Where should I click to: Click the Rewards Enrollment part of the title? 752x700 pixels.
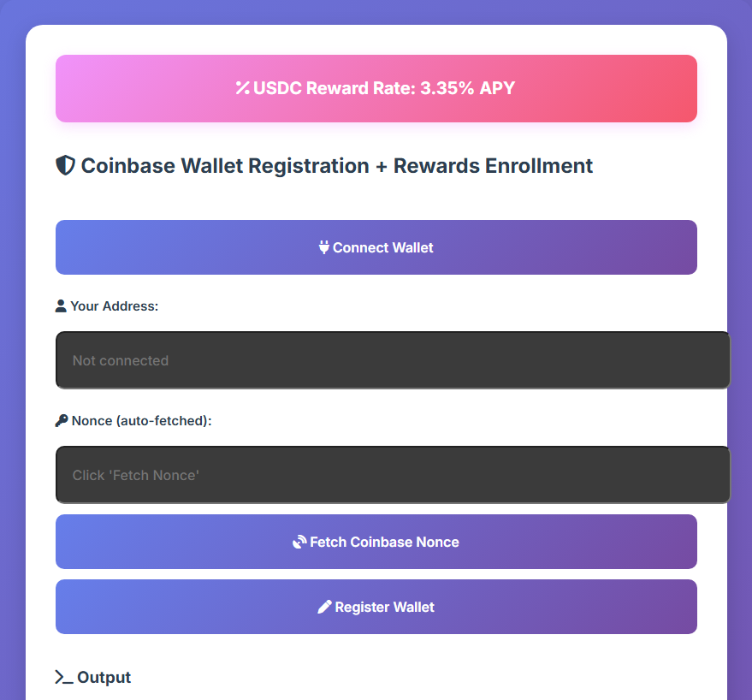tap(493, 166)
